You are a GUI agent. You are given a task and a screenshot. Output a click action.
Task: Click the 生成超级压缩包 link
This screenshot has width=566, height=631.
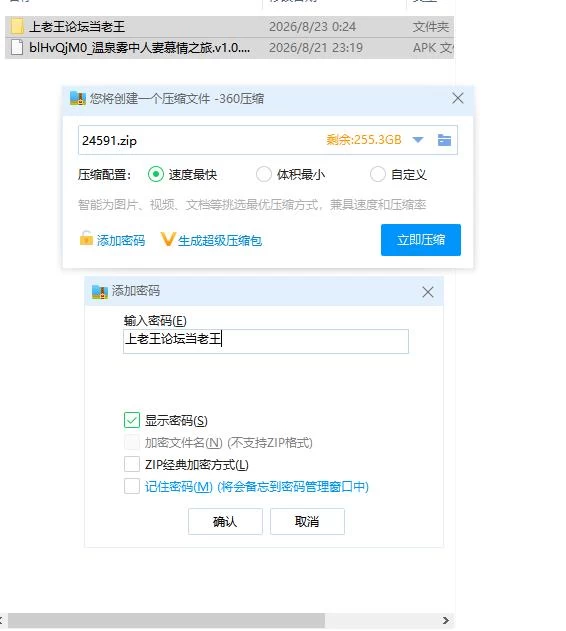tap(220, 241)
